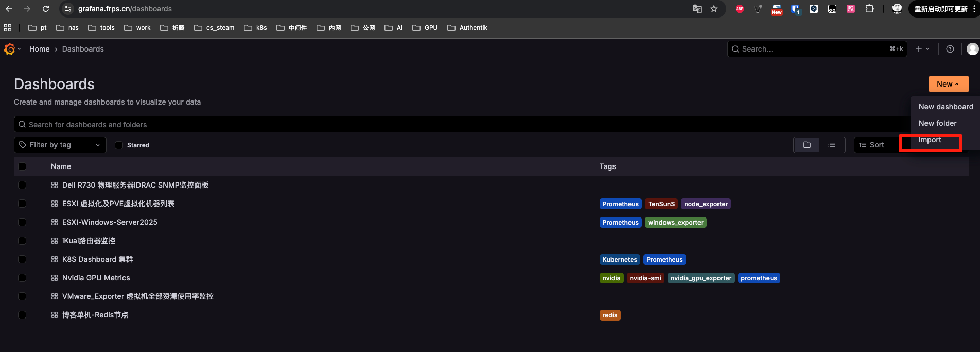Image resolution: width=980 pixels, height=352 pixels.
Task: Click the top Search... field
Action: 817,49
